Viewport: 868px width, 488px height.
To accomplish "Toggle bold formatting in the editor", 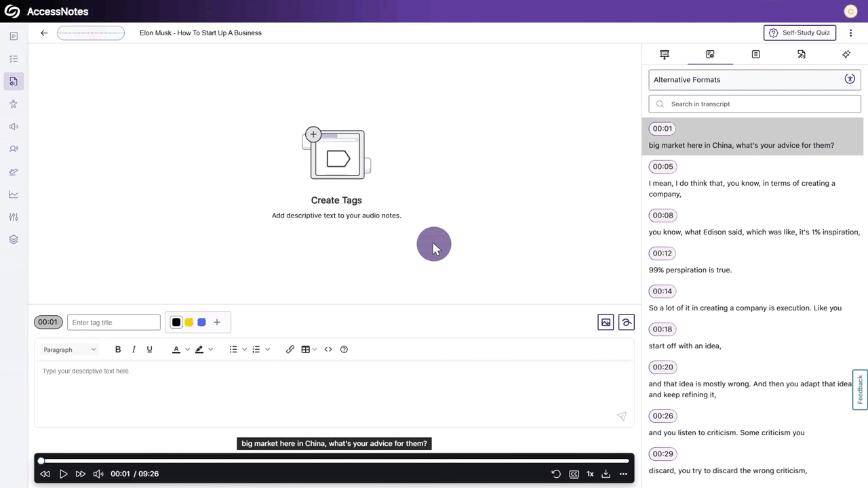I will click(x=118, y=350).
